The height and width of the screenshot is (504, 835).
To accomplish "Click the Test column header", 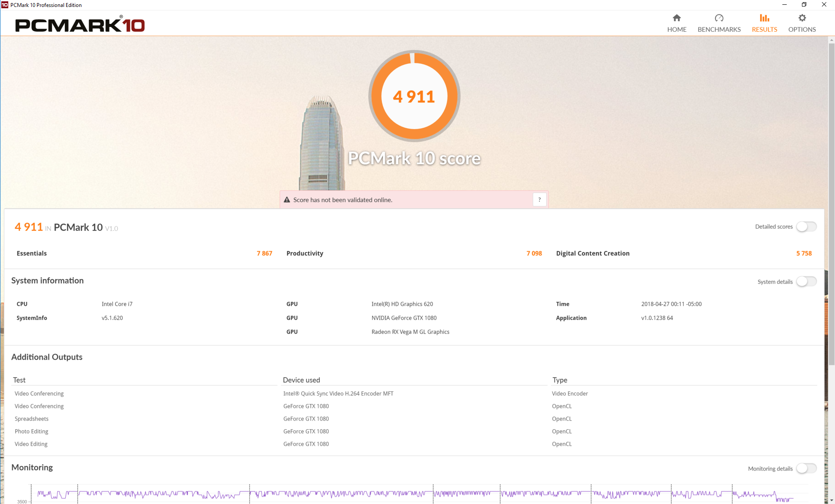I will (19, 380).
